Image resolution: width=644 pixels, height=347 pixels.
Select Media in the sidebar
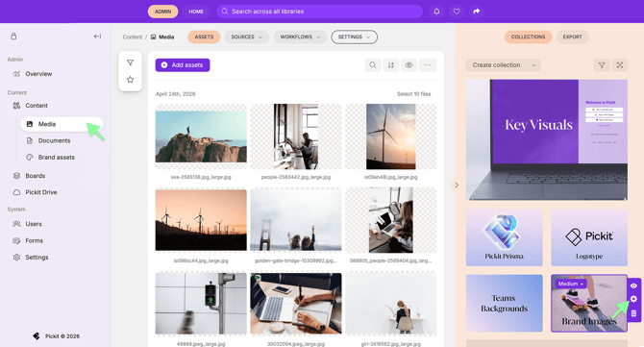[62, 124]
